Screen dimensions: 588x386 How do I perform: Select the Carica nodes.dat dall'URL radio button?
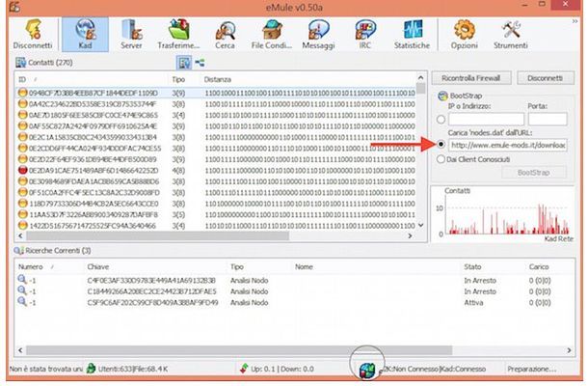pos(441,144)
